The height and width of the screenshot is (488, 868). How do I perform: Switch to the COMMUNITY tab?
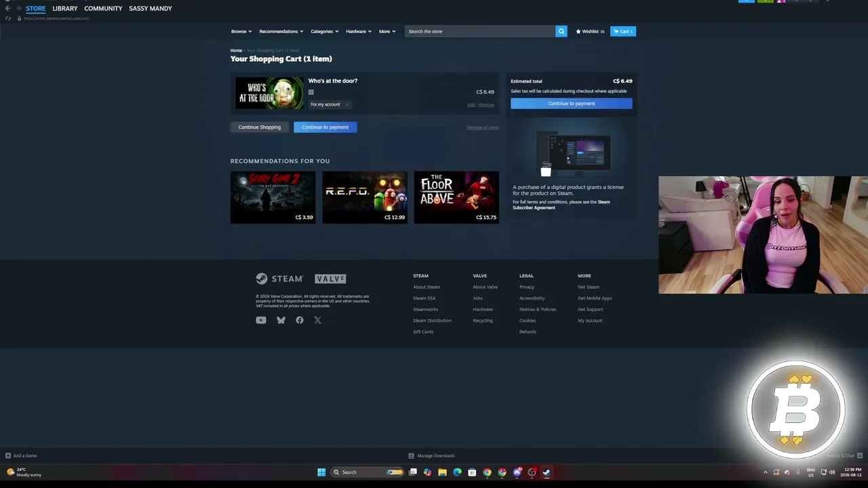point(103,8)
